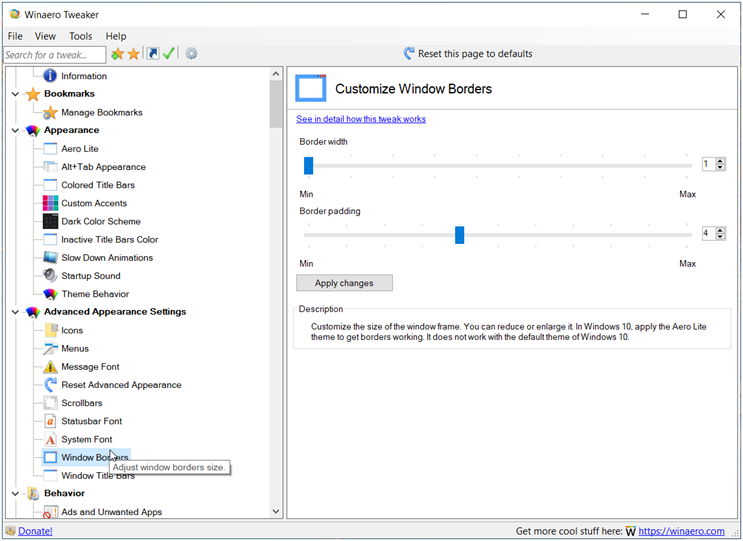Click the border width value box
743x541 pixels.
pyautogui.click(x=709, y=164)
